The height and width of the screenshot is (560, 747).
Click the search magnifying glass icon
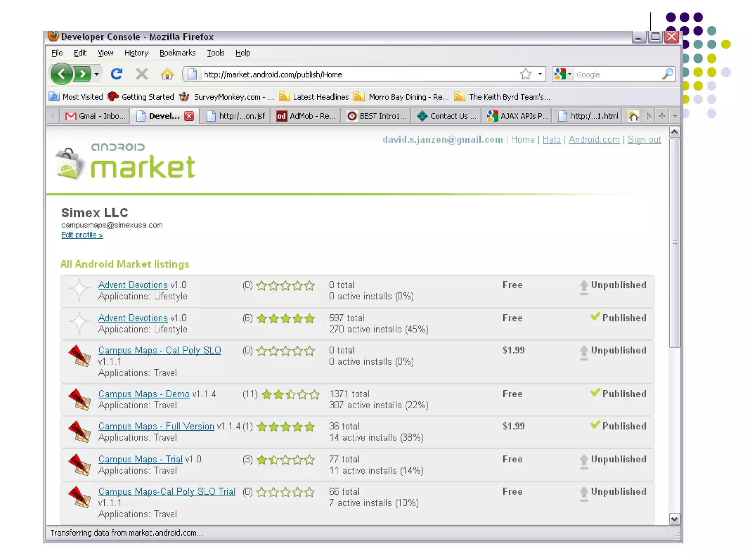(667, 74)
